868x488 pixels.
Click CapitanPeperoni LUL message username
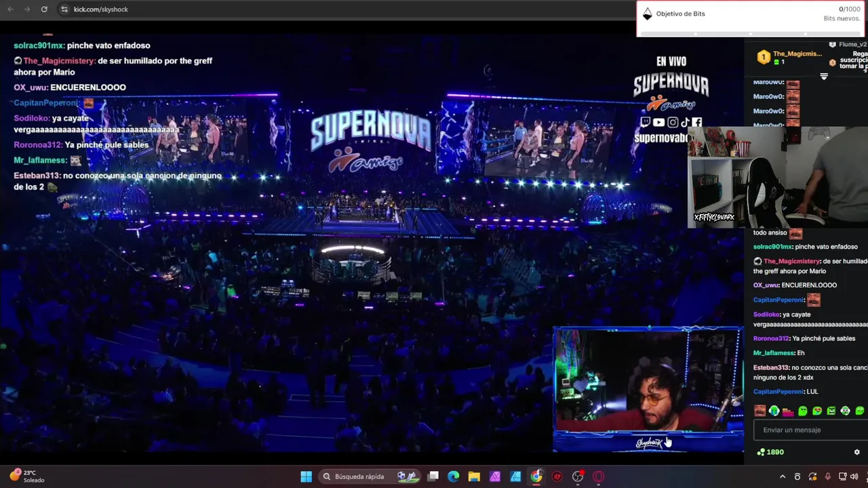click(x=778, y=392)
